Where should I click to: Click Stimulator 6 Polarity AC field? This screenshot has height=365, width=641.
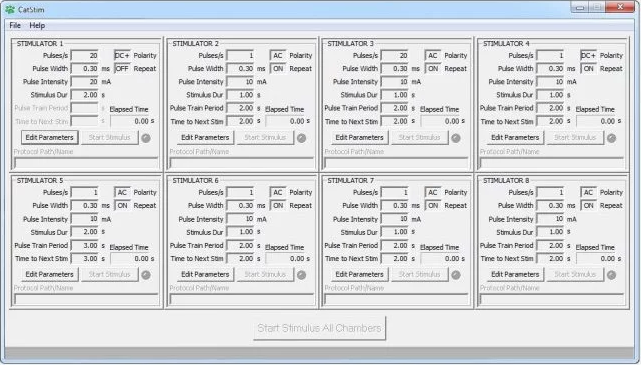pyautogui.click(x=278, y=192)
